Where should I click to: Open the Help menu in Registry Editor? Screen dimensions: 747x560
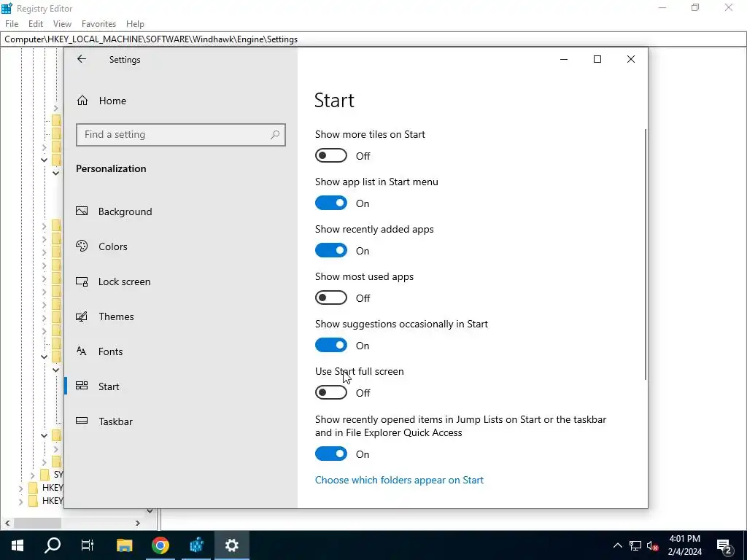coord(135,24)
